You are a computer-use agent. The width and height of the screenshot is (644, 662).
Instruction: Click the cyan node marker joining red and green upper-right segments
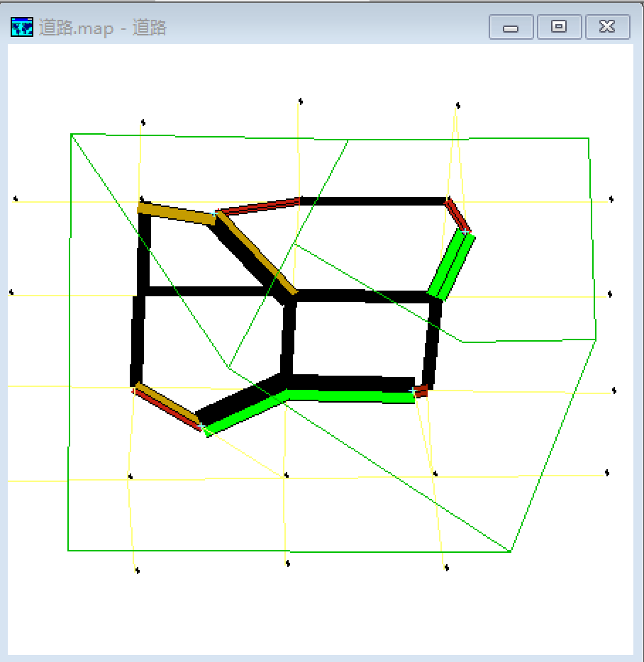pyautogui.click(x=465, y=232)
